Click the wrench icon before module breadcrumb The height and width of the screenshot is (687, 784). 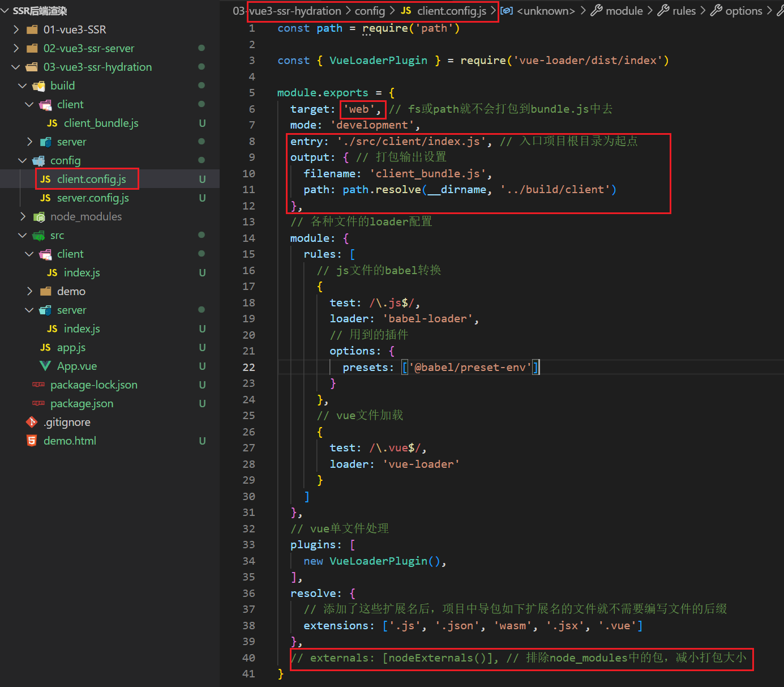coord(597,11)
